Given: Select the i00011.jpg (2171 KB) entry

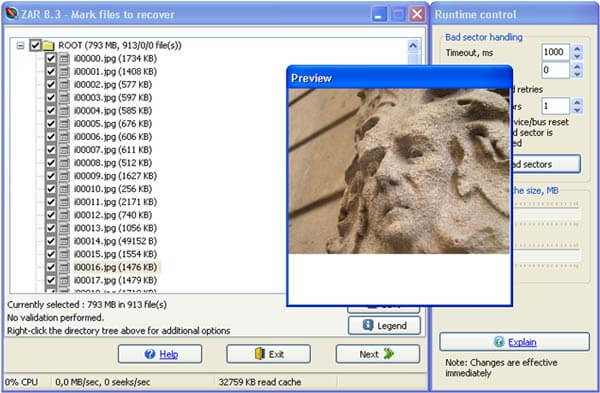Looking at the screenshot, I should point(116,202).
